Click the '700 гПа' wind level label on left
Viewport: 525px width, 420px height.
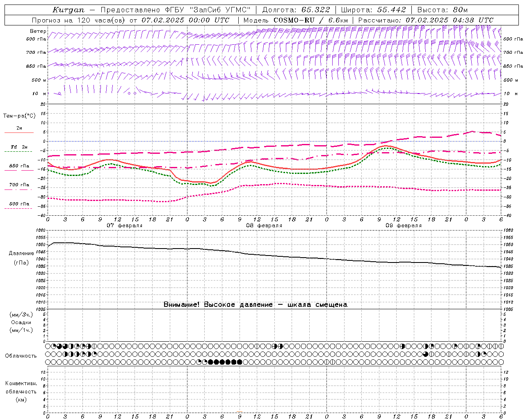click(36, 52)
